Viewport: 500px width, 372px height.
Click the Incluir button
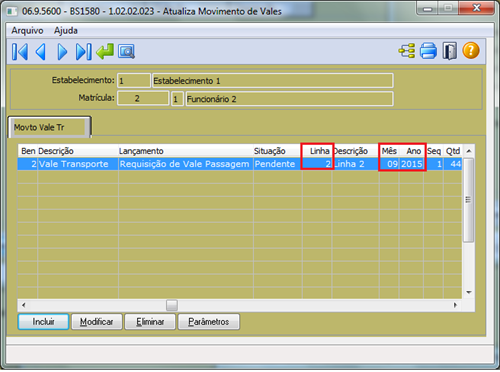[43, 322]
